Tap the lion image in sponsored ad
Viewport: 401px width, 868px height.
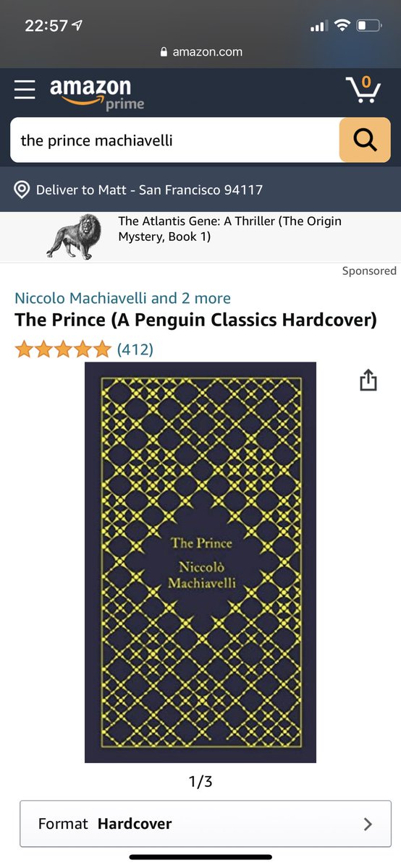coord(75,237)
